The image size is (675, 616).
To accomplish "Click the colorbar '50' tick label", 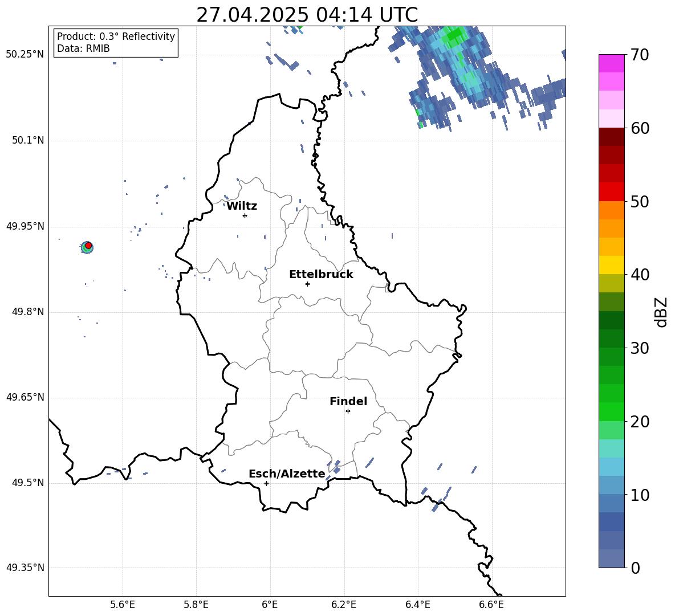I will [640, 201].
